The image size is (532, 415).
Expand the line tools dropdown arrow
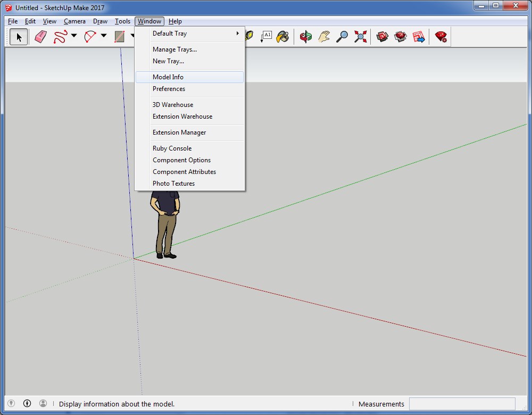(74, 36)
